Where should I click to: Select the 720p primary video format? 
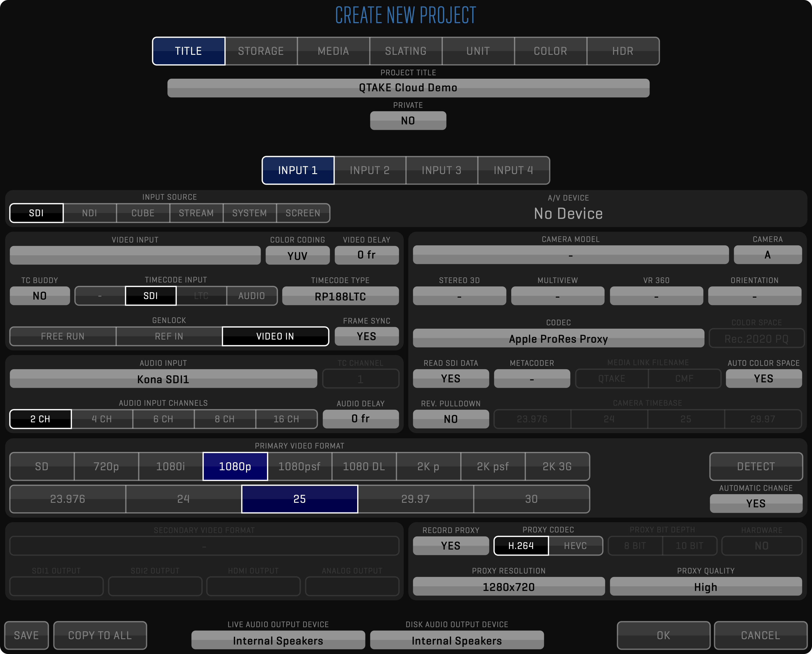point(106,467)
